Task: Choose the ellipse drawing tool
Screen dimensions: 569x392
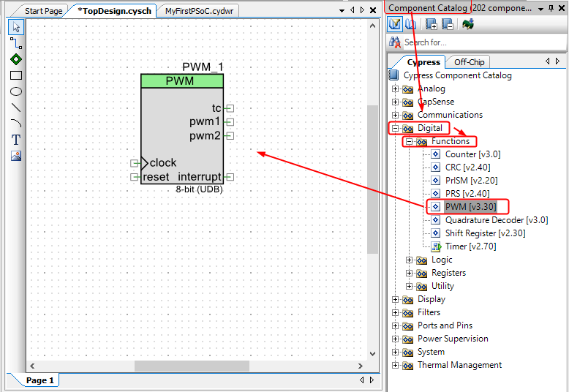Action: (x=16, y=91)
